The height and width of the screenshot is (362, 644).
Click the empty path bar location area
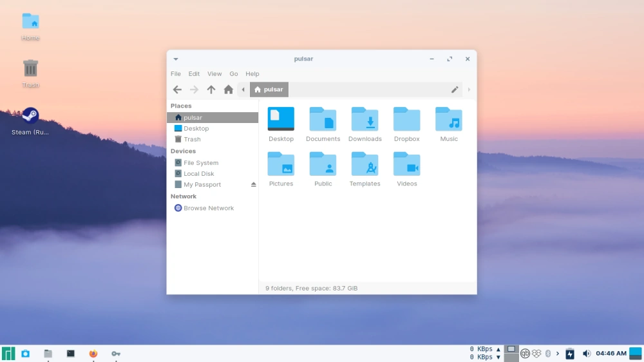coord(369,90)
